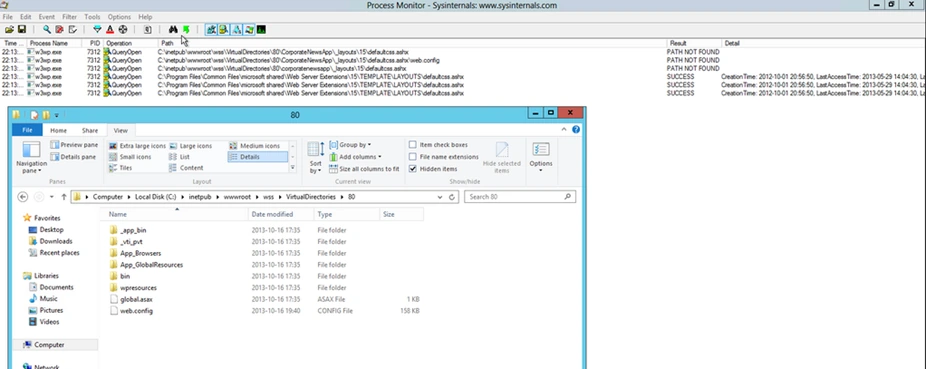This screenshot has height=369, width=926.
Task: Toggle the Capture magnifier icon in Process Monitor
Action: (x=47, y=30)
